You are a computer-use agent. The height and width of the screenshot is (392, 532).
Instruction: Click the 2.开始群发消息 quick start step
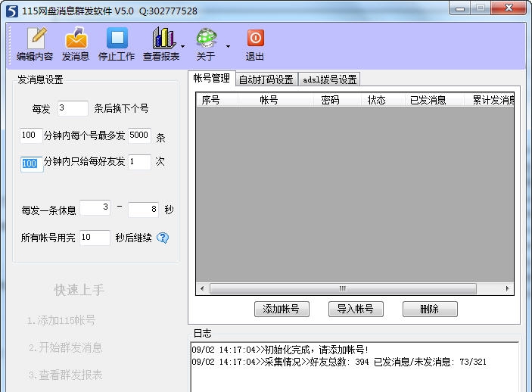(66, 347)
